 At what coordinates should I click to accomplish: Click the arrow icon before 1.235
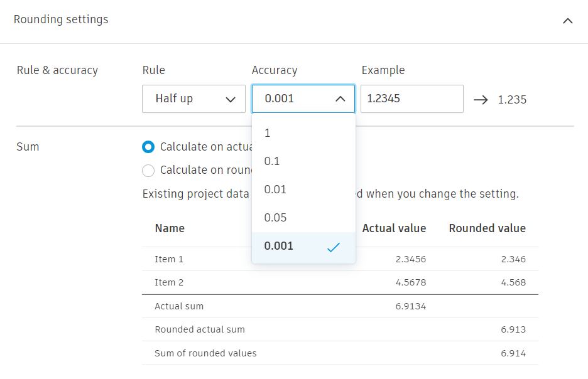(x=481, y=99)
